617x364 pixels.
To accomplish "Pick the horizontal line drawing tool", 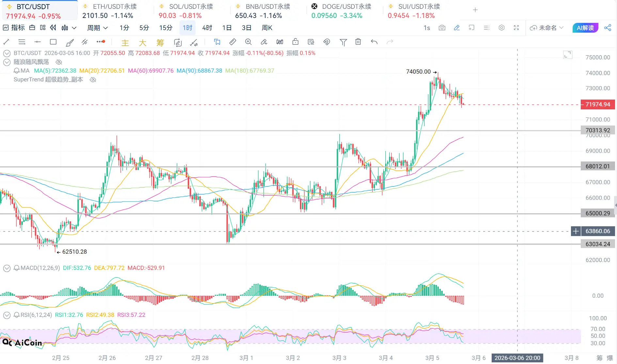I will pos(38,42).
